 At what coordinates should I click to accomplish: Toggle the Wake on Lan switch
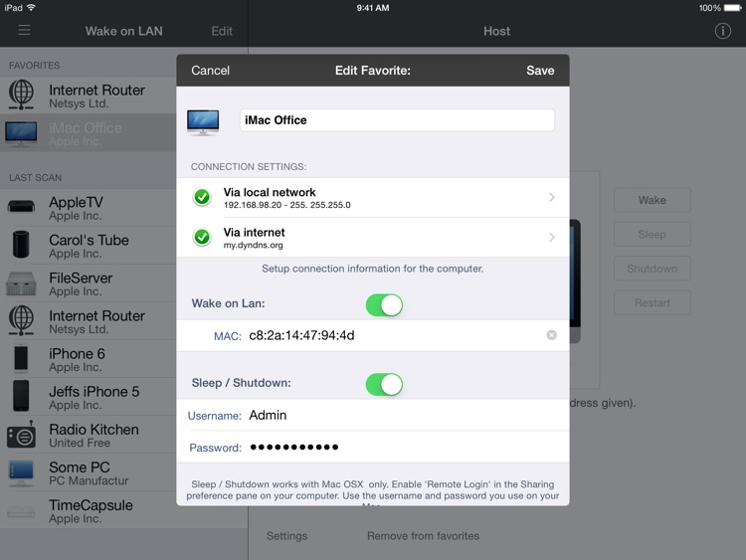click(384, 305)
